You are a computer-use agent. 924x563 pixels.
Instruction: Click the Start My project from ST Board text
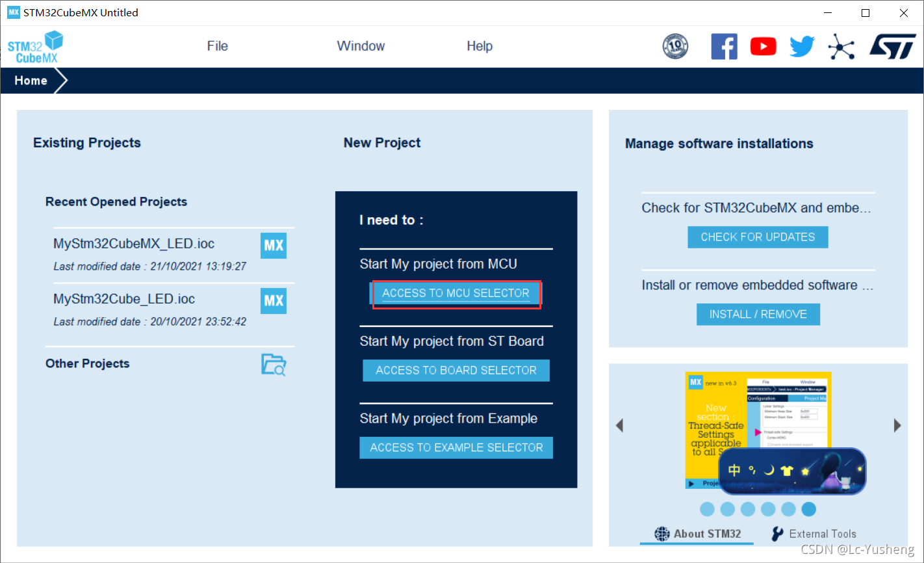tap(452, 341)
